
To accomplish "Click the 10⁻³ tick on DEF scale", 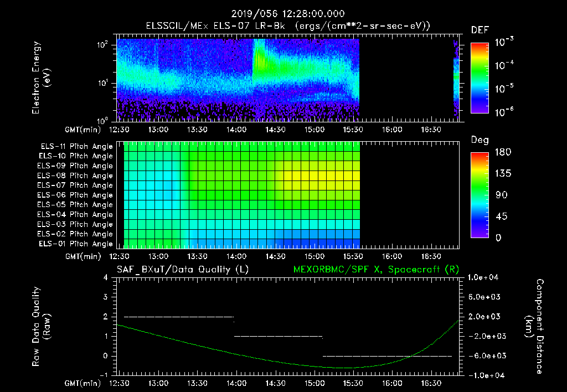I will click(x=504, y=42).
